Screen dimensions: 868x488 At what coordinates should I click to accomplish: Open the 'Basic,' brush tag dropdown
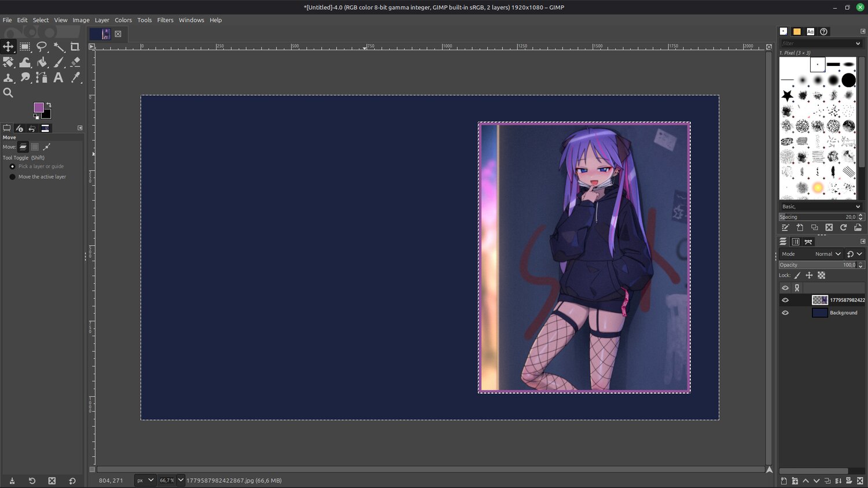pyautogui.click(x=821, y=206)
